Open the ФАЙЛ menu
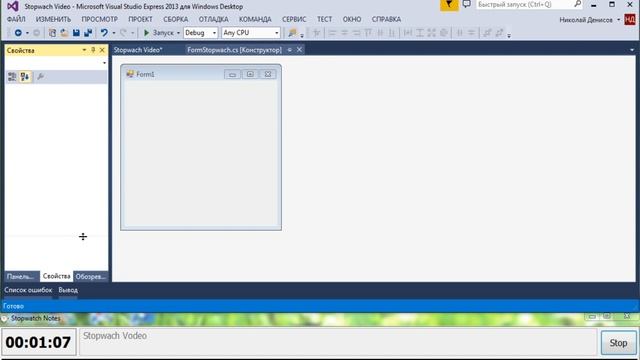 (16, 19)
